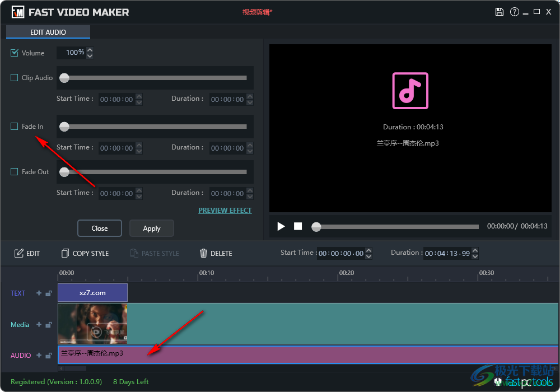This screenshot has height=392, width=560.
Task: Enable the Fade In checkbox
Action: 15,127
